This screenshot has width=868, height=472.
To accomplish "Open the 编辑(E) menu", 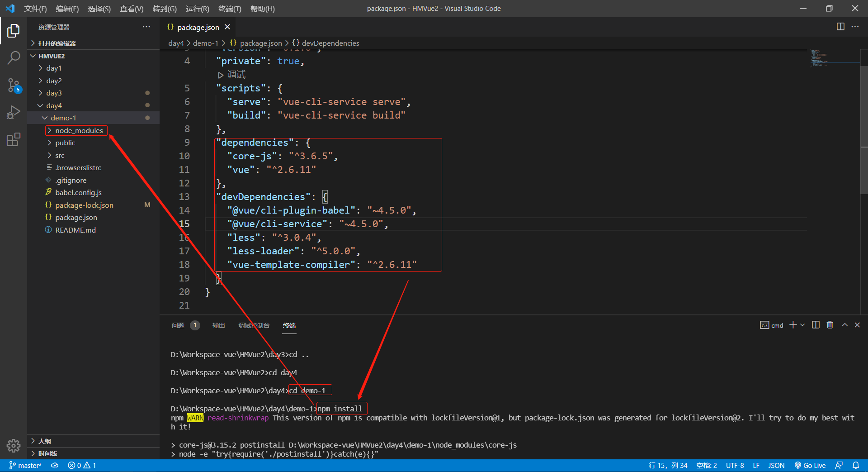I will pos(67,9).
